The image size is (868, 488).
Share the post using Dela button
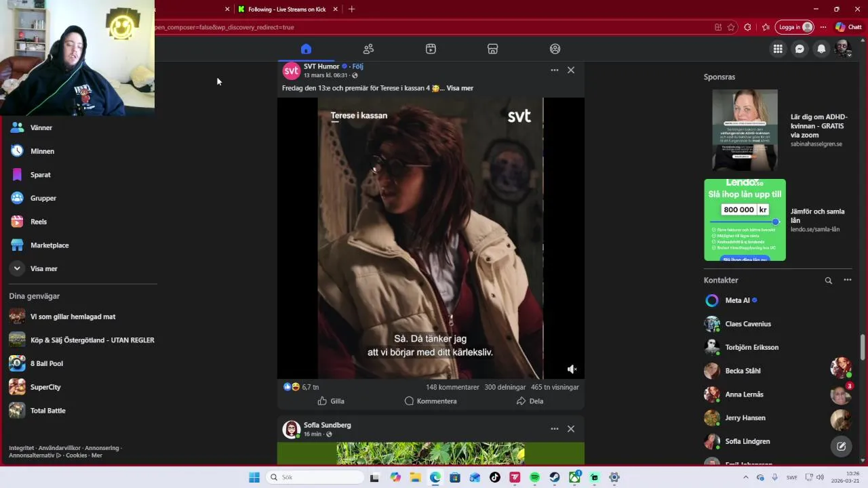click(x=530, y=401)
